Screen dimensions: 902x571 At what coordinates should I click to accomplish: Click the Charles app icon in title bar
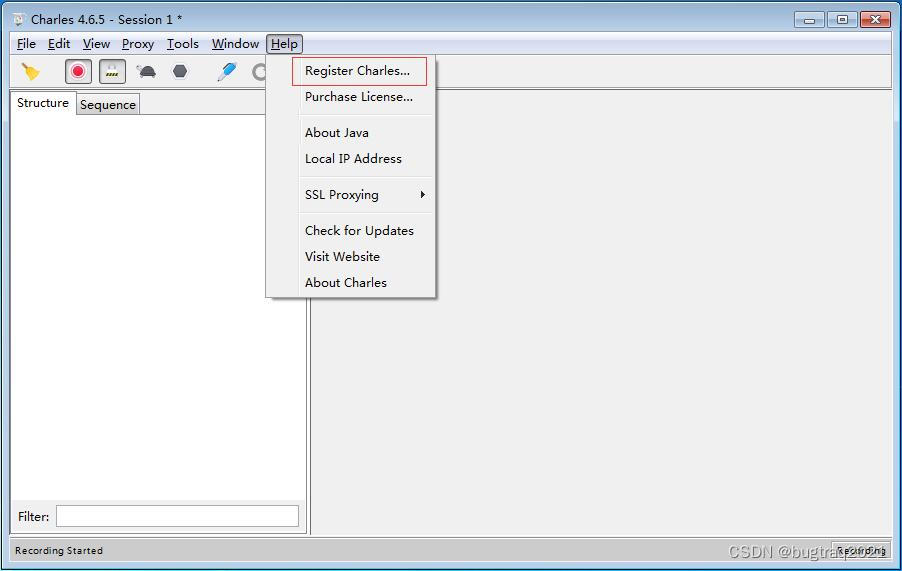18,20
